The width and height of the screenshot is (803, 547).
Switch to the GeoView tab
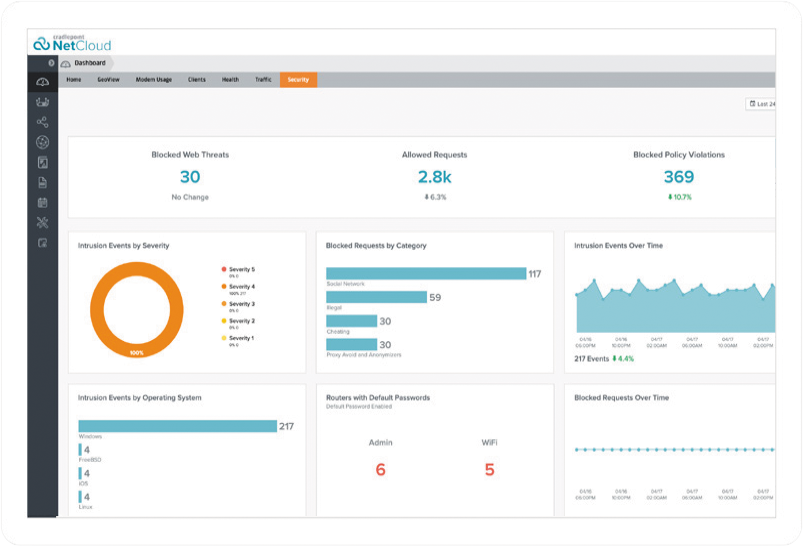tap(107, 79)
